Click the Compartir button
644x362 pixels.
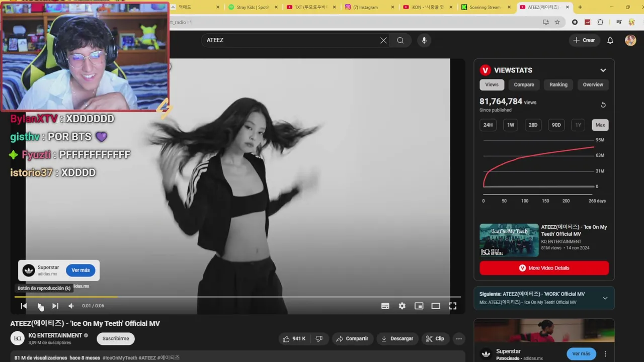click(352, 339)
